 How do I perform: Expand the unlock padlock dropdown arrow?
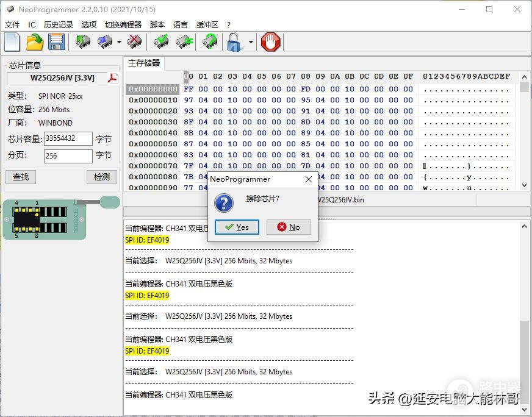(x=251, y=42)
